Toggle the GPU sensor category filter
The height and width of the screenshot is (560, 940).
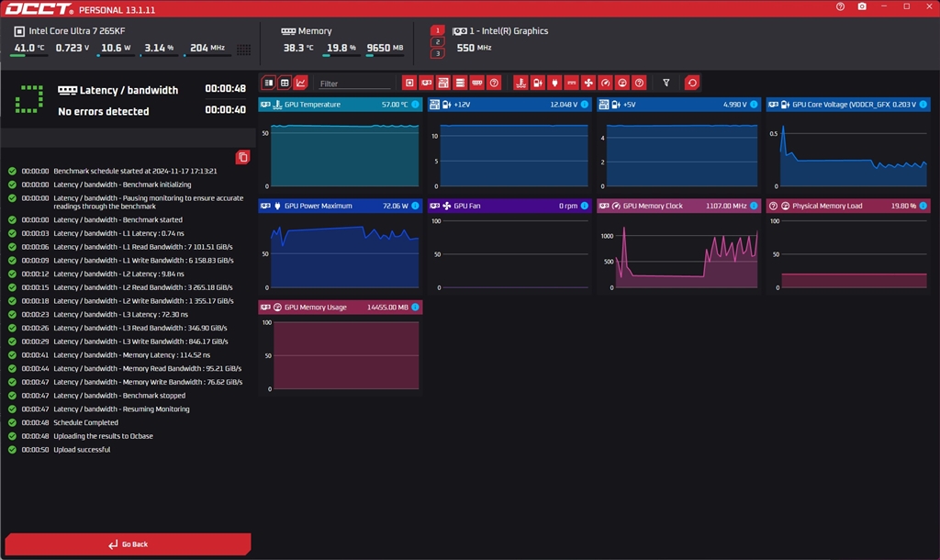[426, 83]
